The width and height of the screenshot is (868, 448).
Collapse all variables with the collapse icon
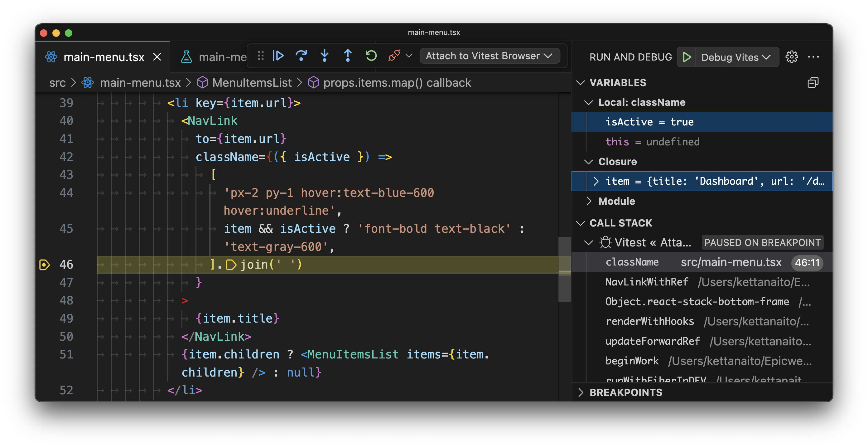pyautogui.click(x=813, y=83)
